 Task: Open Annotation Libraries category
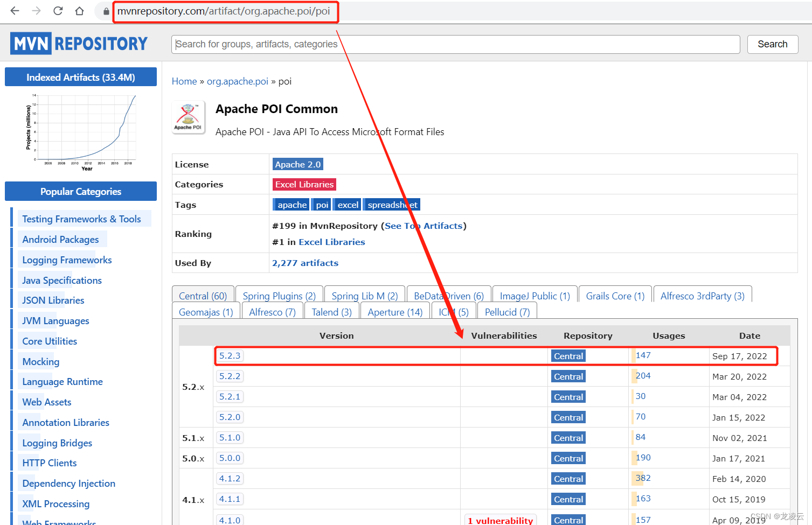tap(66, 423)
